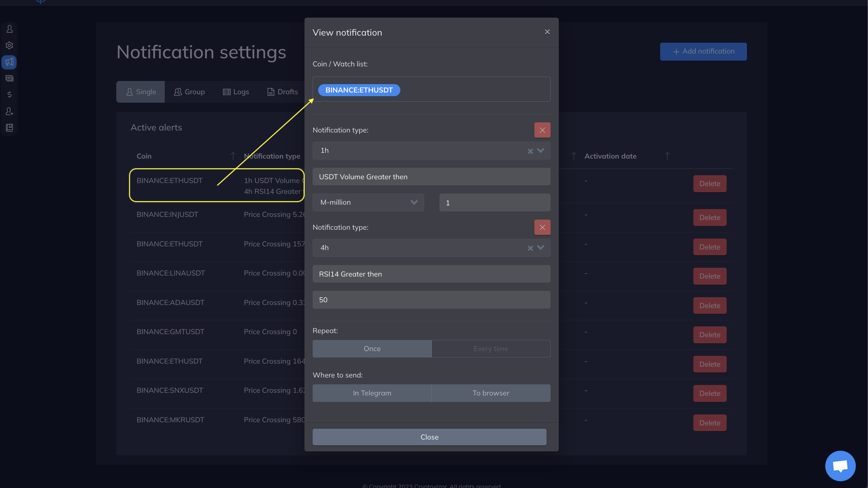Open the settings gear sidebar icon
868x488 pixels.
(x=9, y=45)
